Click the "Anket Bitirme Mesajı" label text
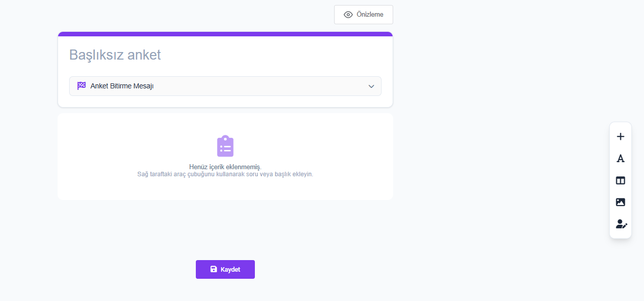 [x=122, y=86]
